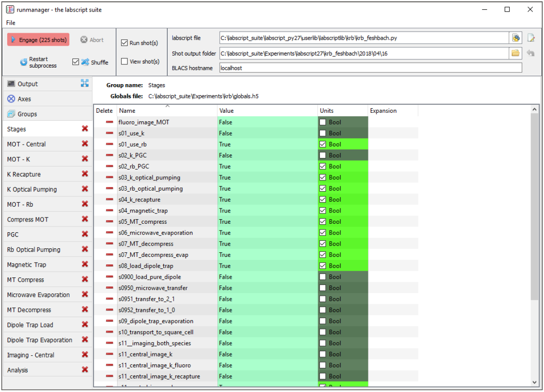
Task: Delete the s0950_microwave_transfer global
Action: pyautogui.click(x=109, y=288)
